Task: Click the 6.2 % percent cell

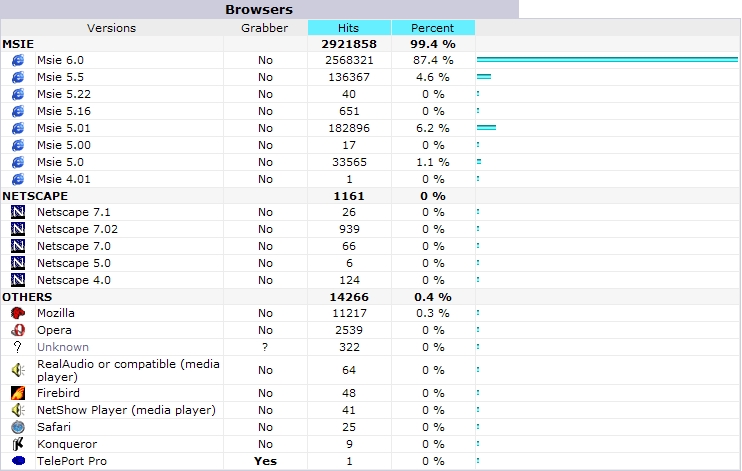Action: point(433,128)
